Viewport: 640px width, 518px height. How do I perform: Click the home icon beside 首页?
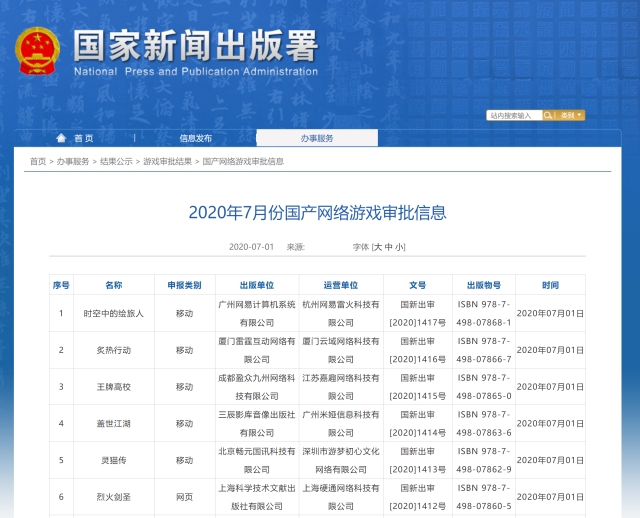pos(62,138)
